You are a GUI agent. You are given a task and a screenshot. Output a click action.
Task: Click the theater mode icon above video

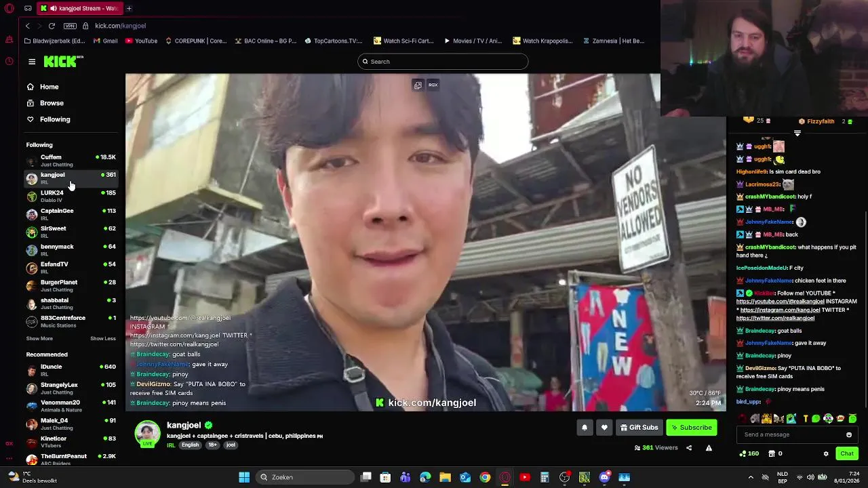click(418, 85)
